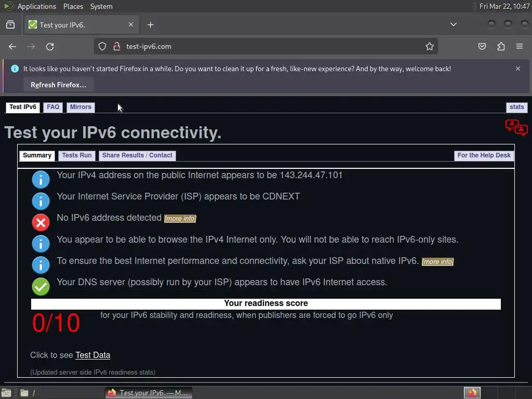Click more info next to No IPv6 address

(x=180, y=219)
